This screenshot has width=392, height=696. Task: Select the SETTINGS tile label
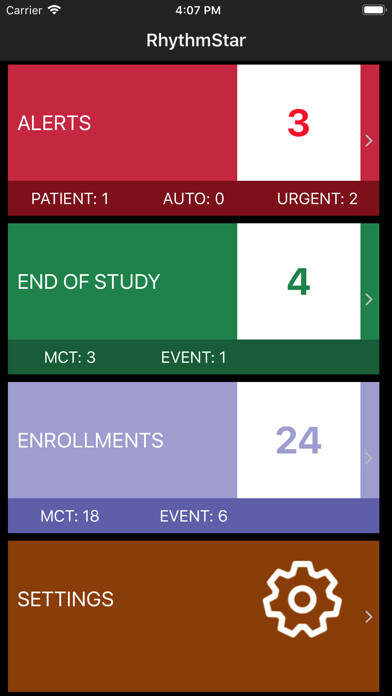coord(65,599)
